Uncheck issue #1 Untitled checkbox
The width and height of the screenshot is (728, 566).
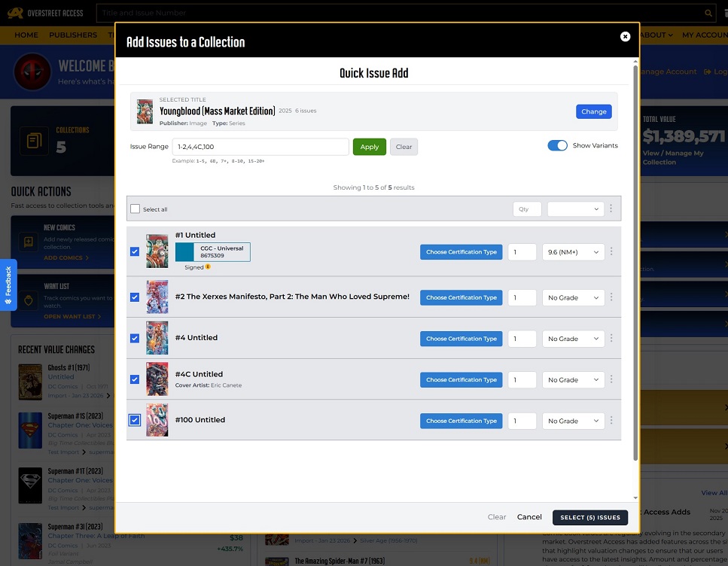click(x=135, y=251)
